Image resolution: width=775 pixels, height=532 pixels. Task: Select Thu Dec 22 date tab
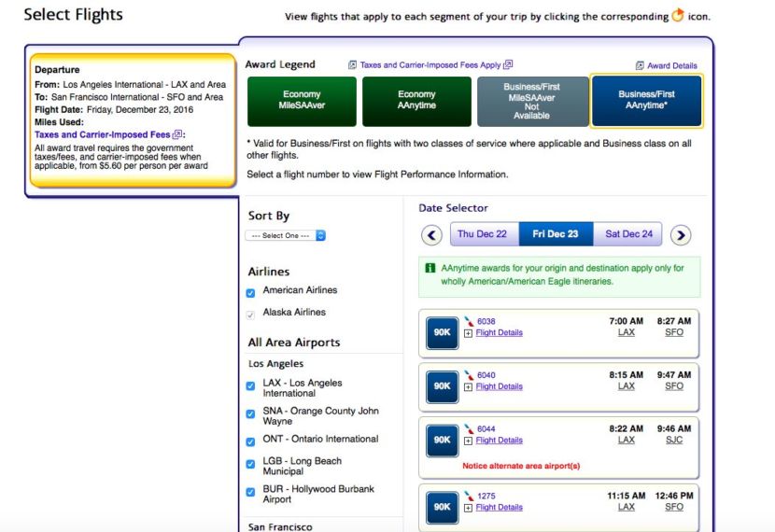[485, 234]
